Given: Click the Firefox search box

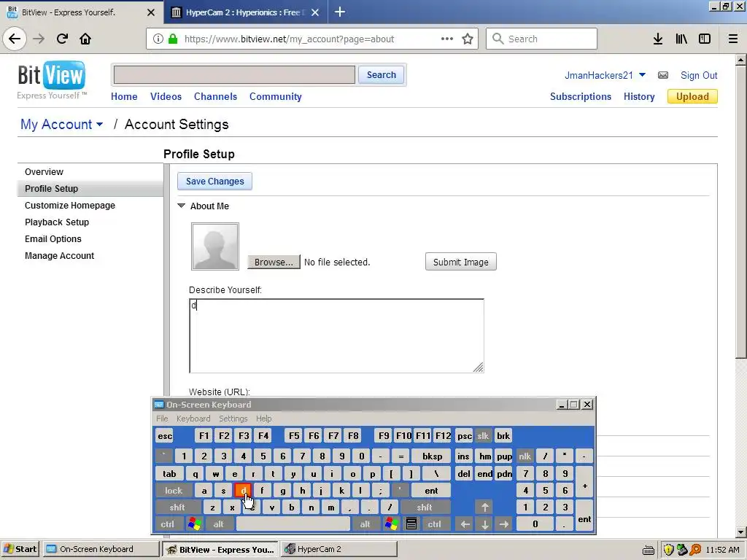Looking at the screenshot, I should pos(541,39).
